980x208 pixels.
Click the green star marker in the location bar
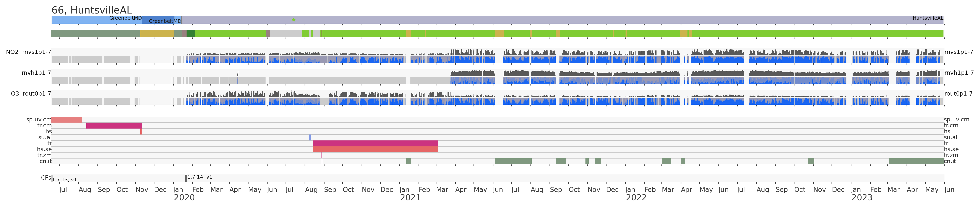293,19
